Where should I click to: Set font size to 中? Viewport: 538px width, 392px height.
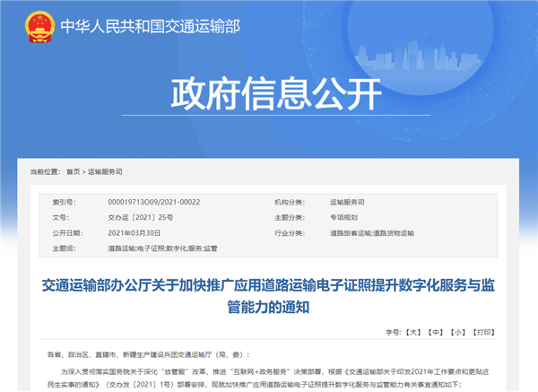436,332
